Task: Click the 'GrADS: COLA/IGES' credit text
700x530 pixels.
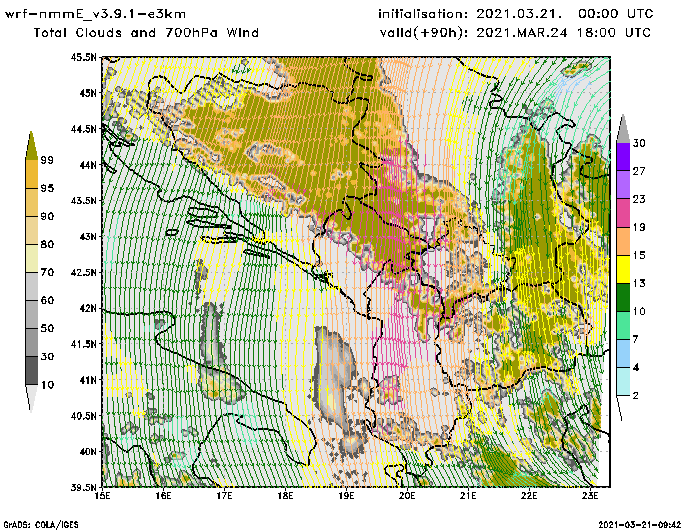Action: [x=41, y=525]
